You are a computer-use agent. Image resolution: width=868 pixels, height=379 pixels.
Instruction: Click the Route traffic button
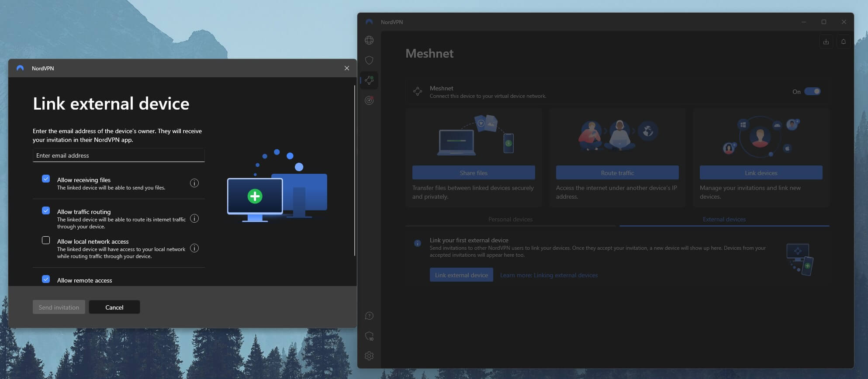[617, 172]
